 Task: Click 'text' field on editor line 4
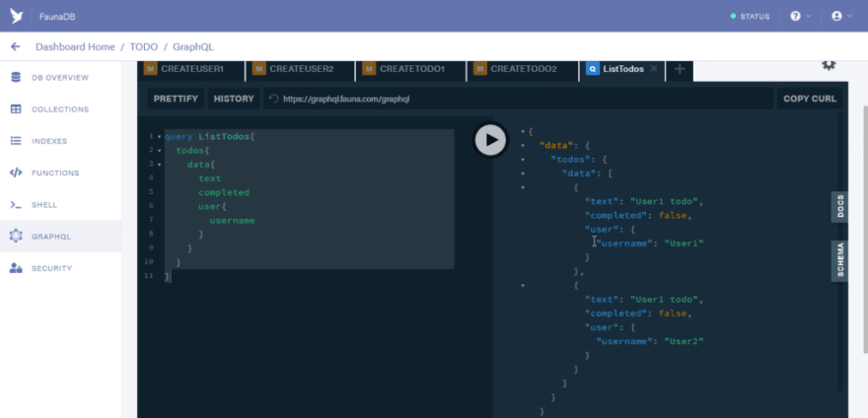tap(209, 178)
